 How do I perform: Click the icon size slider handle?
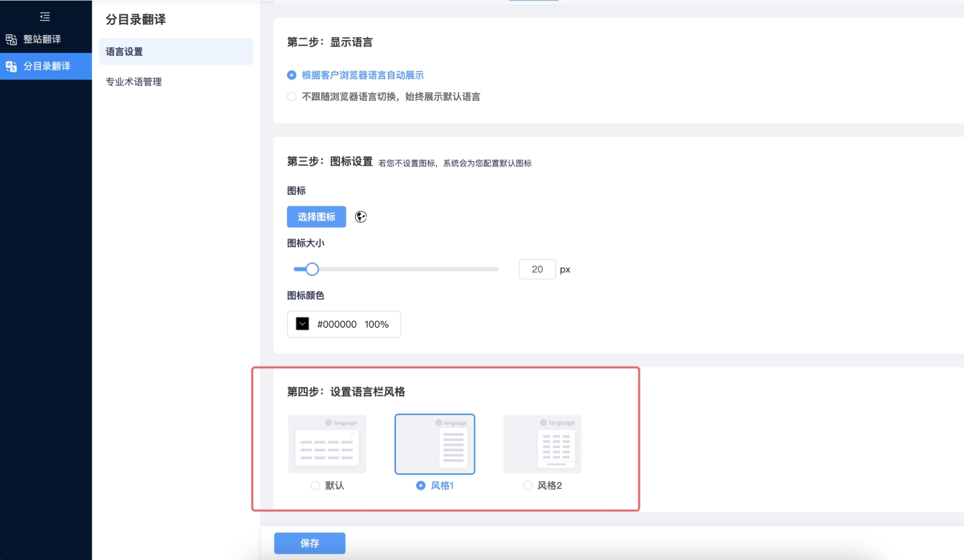(x=312, y=270)
